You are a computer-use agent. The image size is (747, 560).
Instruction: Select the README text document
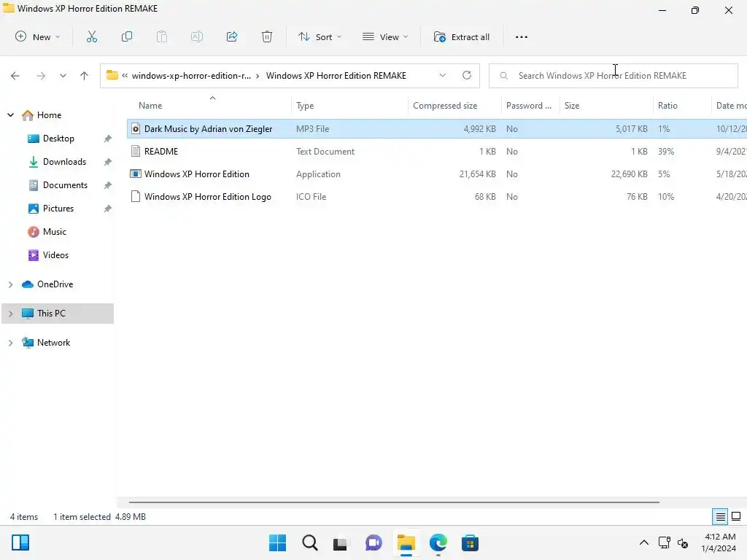coord(161,152)
